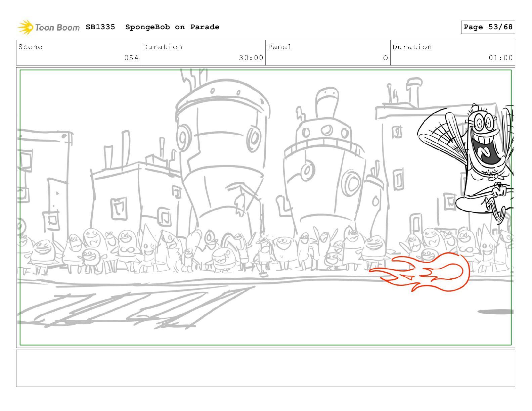The width and height of the screenshot is (532, 411).
Task: Select the scene number '054'
Action: click(131, 58)
